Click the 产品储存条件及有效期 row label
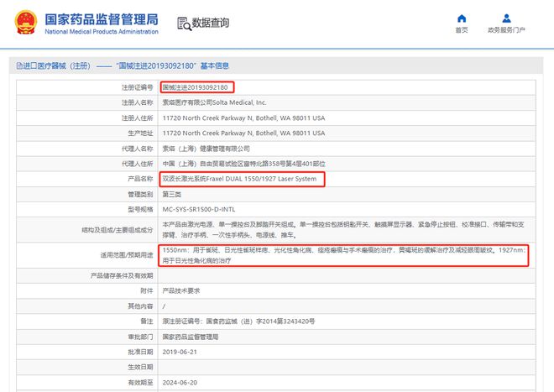Image resolution: width=554 pixels, height=392 pixels. point(122,275)
